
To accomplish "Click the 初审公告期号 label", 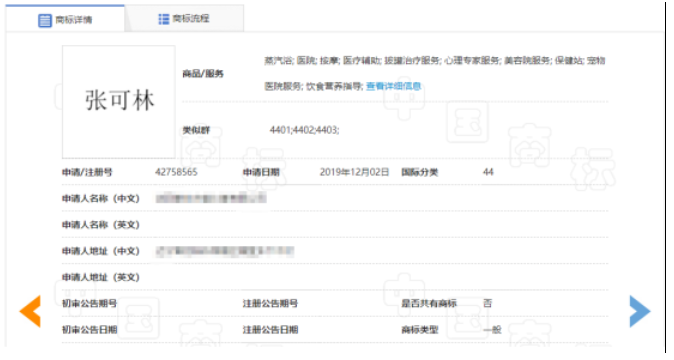I will coord(89,303).
